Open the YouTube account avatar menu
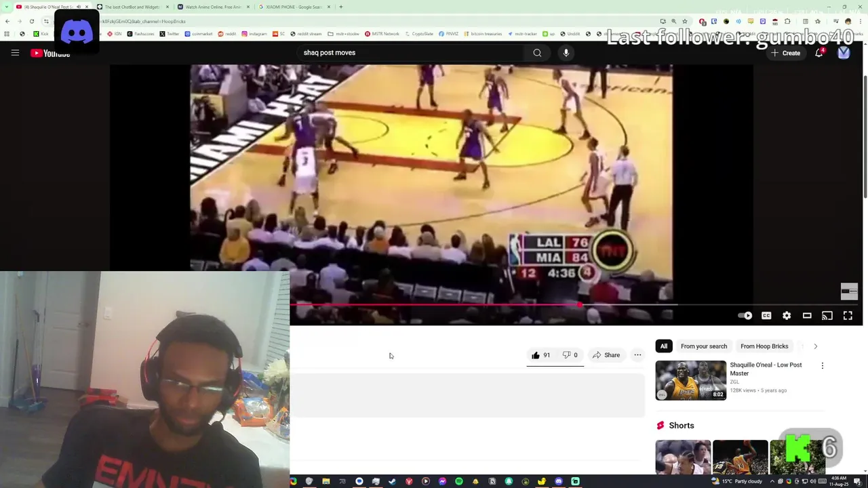 point(844,53)
